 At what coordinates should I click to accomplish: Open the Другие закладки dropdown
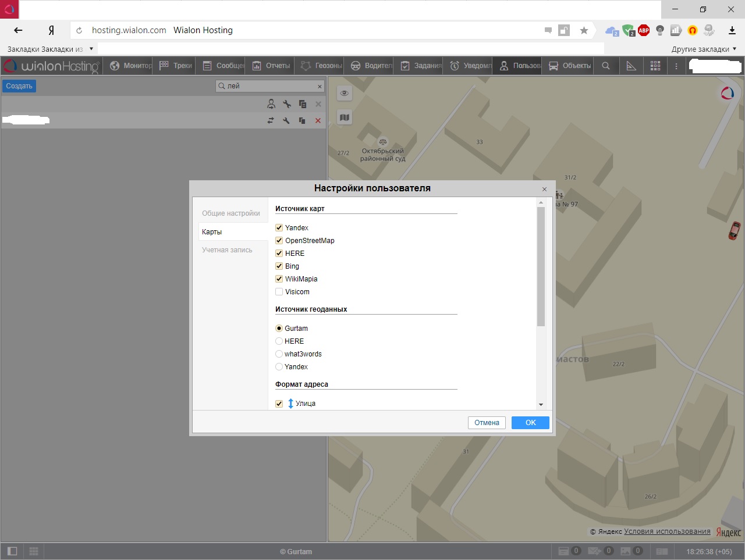(704, 49)
